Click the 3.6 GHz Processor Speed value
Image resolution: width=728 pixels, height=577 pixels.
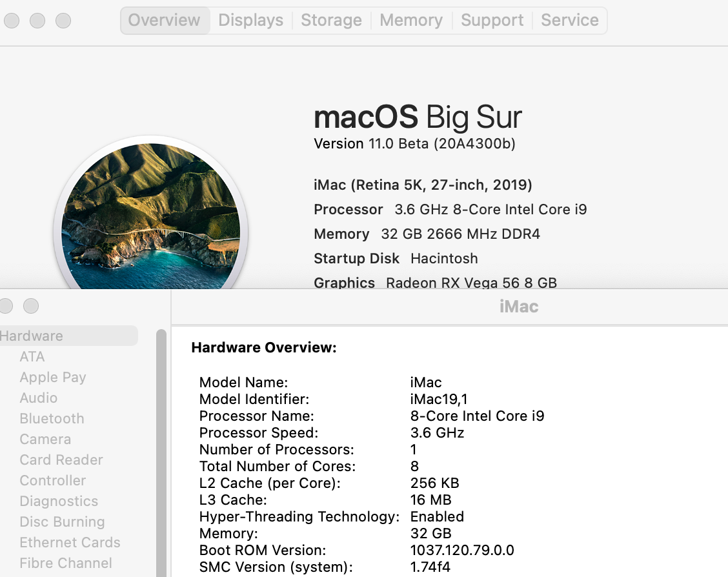(x=438, y=432)
